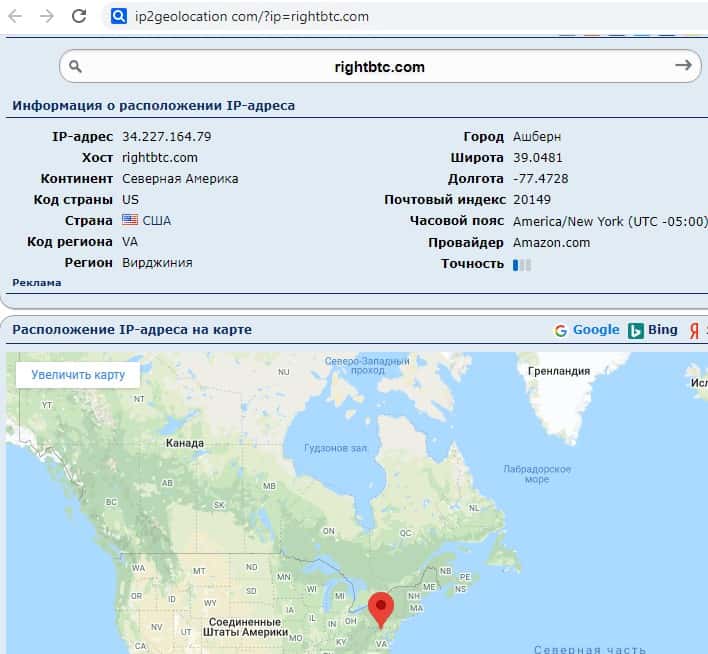Click the host value rightbtc.com
The width and height of the screenshot is (708, 654).
click(160, 158)
